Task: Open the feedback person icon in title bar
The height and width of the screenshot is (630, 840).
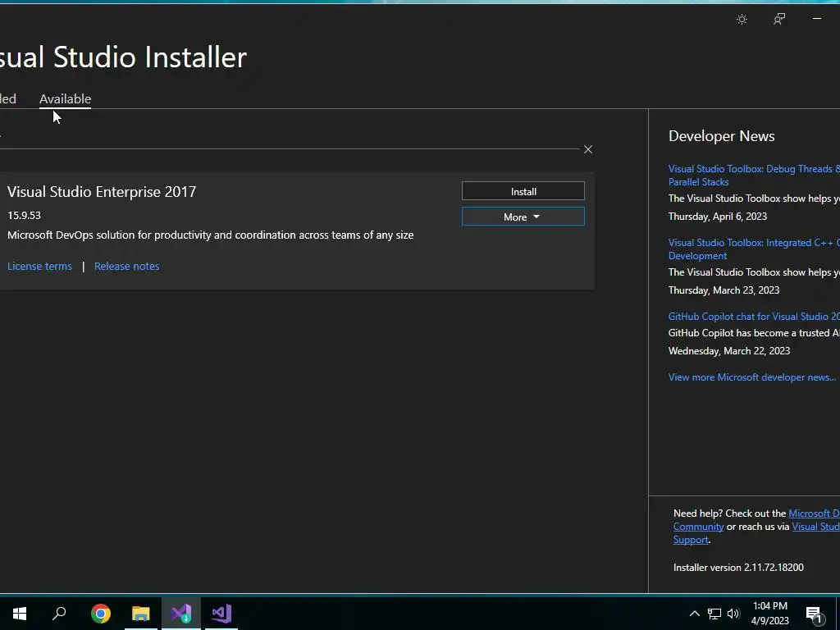Action: pyautogui.click(x=779, y=20)
